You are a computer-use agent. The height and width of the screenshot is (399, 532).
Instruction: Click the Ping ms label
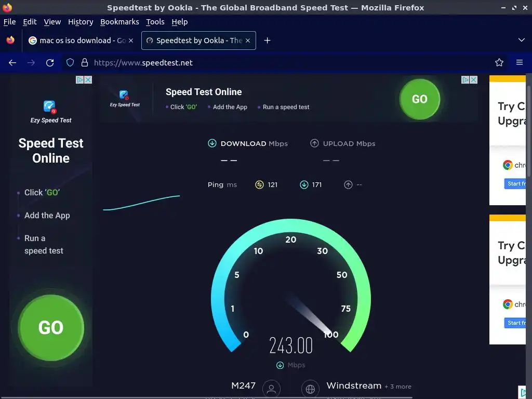(222, 185)
